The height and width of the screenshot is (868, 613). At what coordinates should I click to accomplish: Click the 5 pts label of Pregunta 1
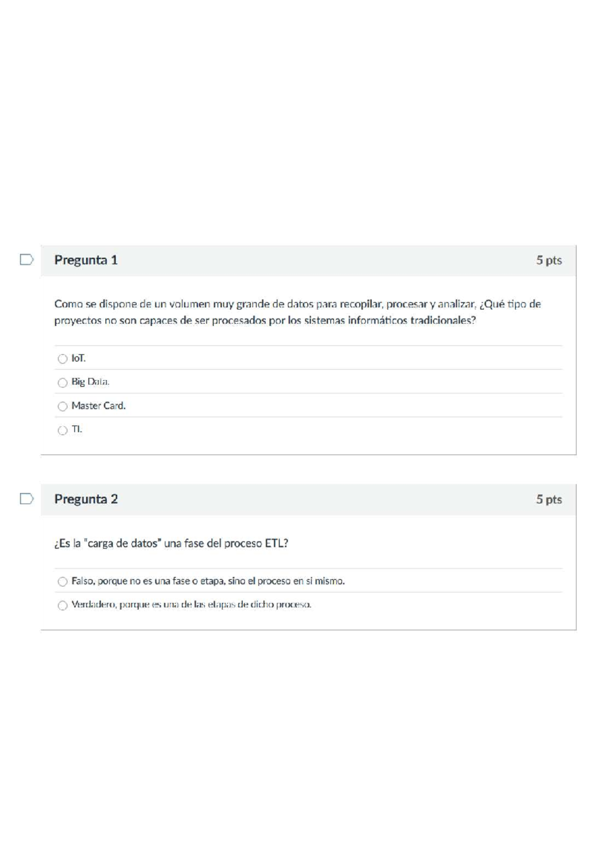point(549,260)
